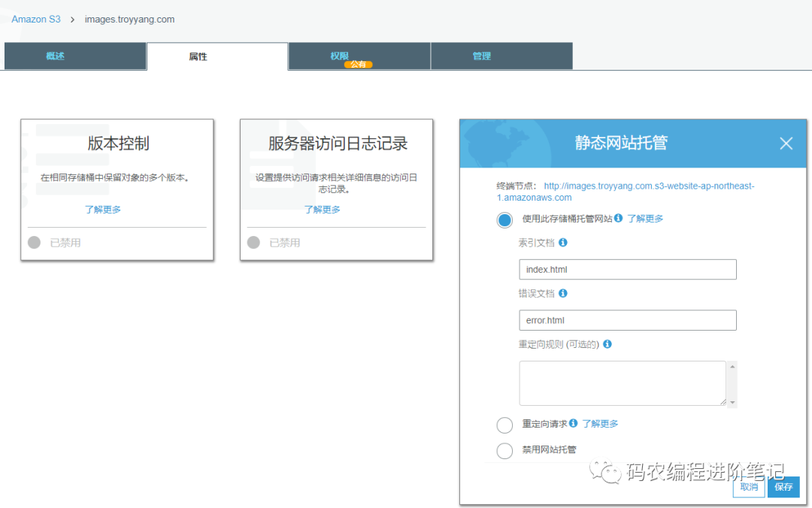Click info icon next to 使用此存储桶托管网站
The height and width of the screenshot is (508, 812).
[x=618, y=219]
